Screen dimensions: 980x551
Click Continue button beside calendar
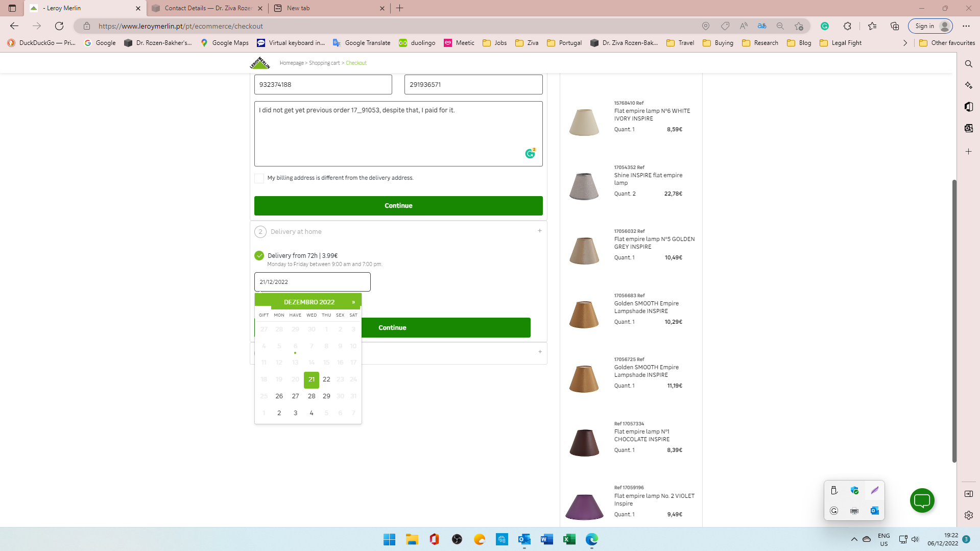tap(446, 328)
